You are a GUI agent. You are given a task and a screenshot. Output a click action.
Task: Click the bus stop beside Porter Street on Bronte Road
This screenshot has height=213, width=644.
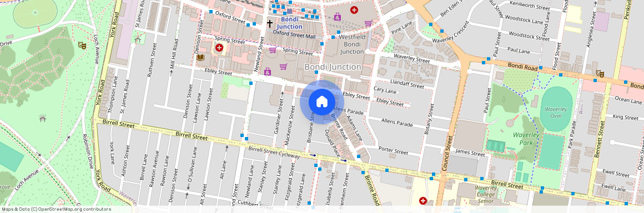click(x=359, y=156)
